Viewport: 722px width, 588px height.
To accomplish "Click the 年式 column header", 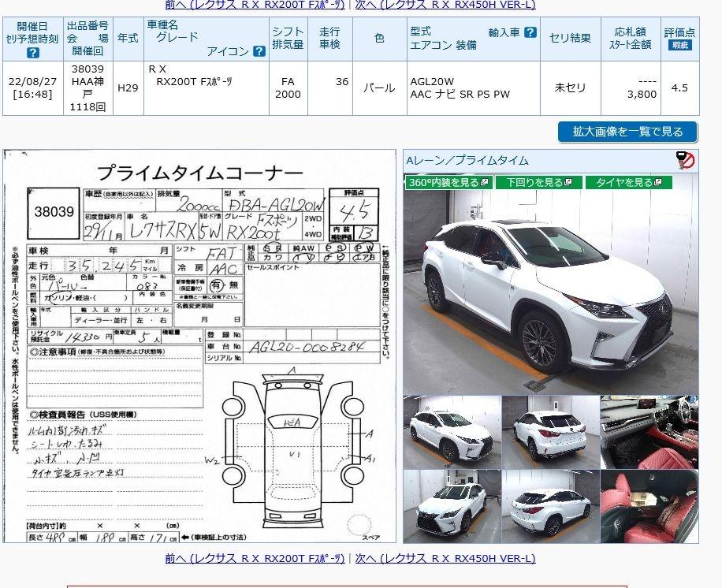I will point(128,38).
